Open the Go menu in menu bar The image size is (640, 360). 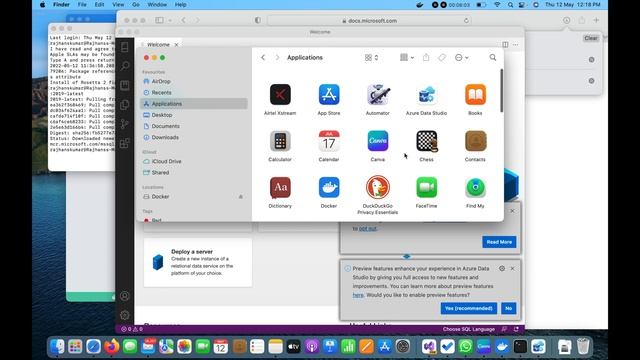click(x=136, y=5)
